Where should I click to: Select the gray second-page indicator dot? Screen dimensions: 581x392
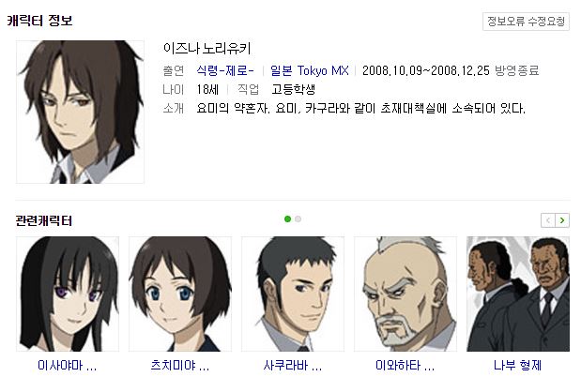298,219
